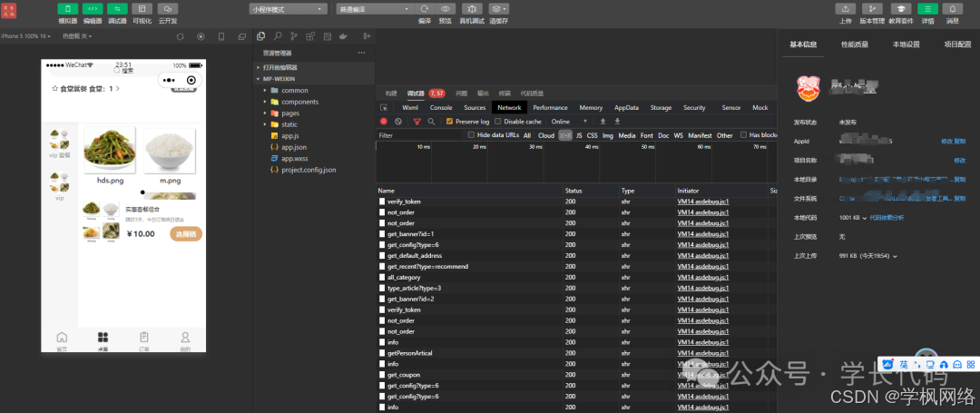The height and width of the screenshot is (413, 980).
Task: Open the 本地设置 tab in details panel
Action: click(906, 44)
